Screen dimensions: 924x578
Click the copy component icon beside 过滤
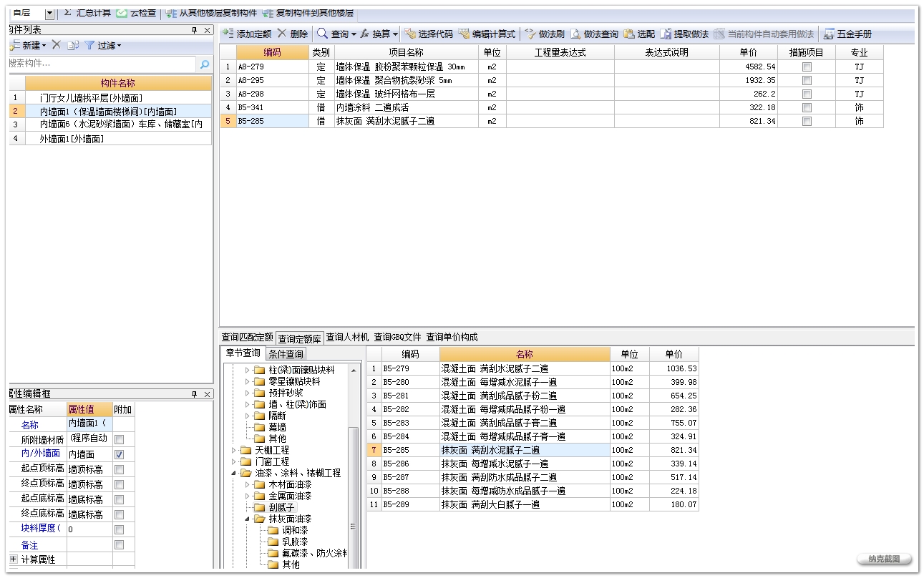coord(72,45)
